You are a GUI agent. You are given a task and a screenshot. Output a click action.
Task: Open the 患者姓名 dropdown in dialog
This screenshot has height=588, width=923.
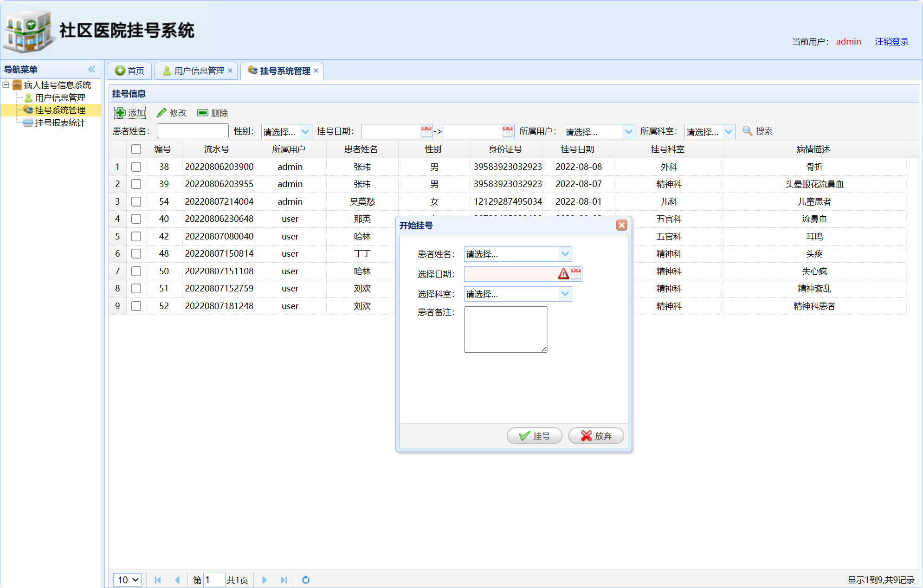pos(565,254)
